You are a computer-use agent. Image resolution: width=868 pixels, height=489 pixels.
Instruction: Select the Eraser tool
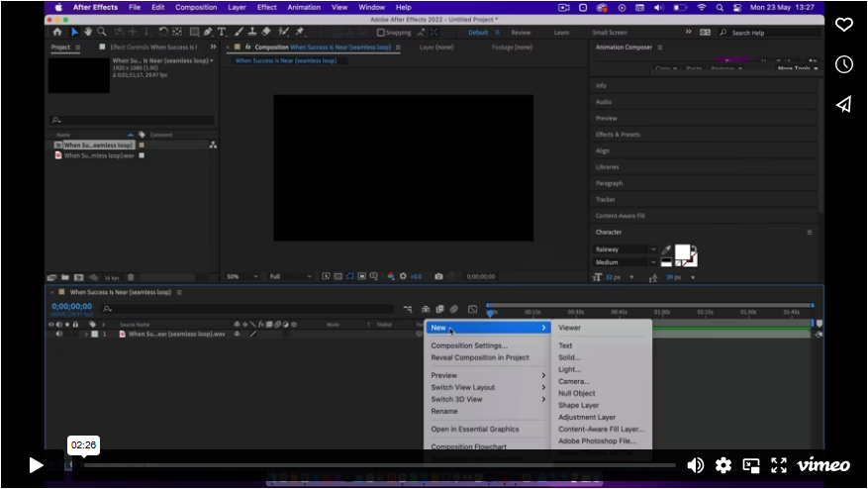[266, 32]
